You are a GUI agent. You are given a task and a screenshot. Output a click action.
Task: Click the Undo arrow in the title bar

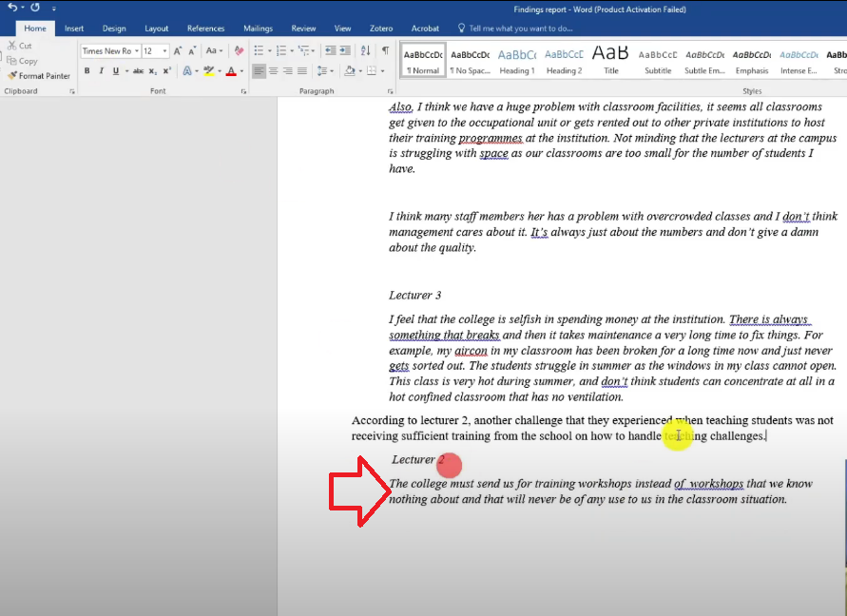point(12,8)
